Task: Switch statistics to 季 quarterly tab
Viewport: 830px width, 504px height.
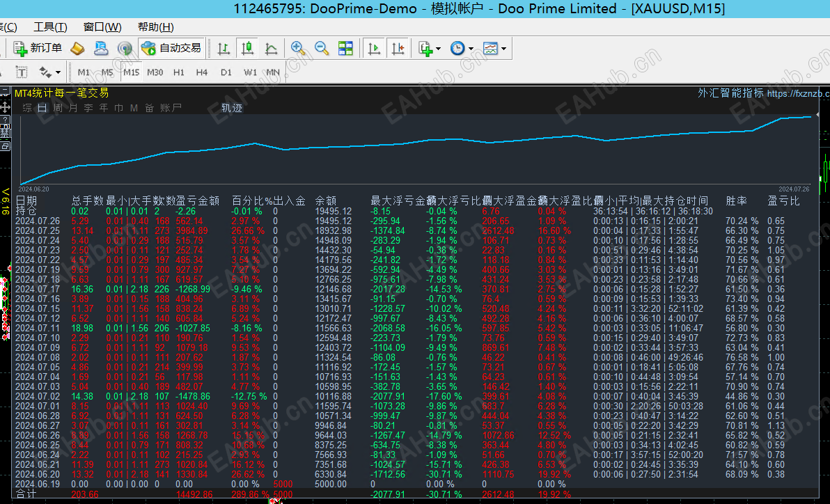Action: 88,108
